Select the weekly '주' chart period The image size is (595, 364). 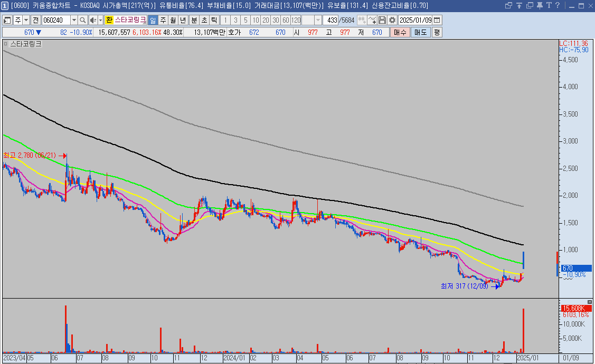163,20
